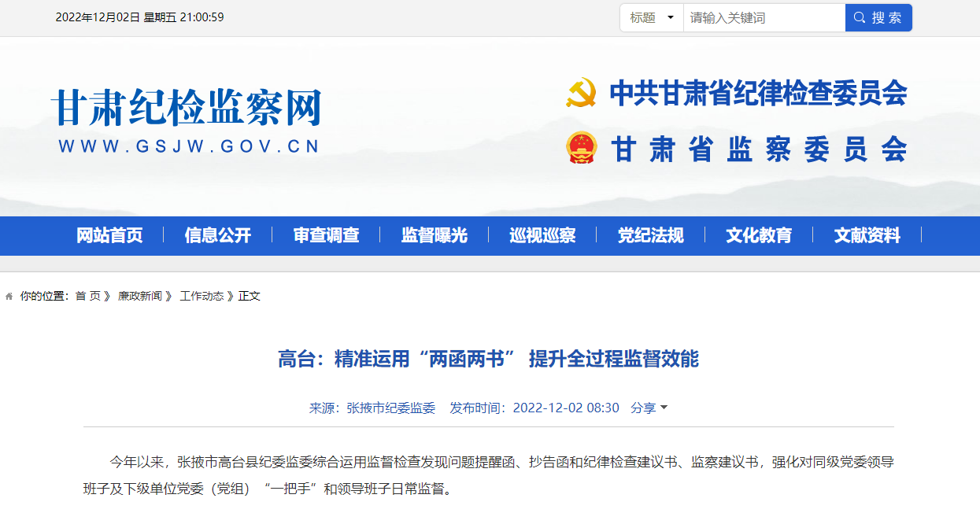Open the 文献资料 navigation tab

867,235
